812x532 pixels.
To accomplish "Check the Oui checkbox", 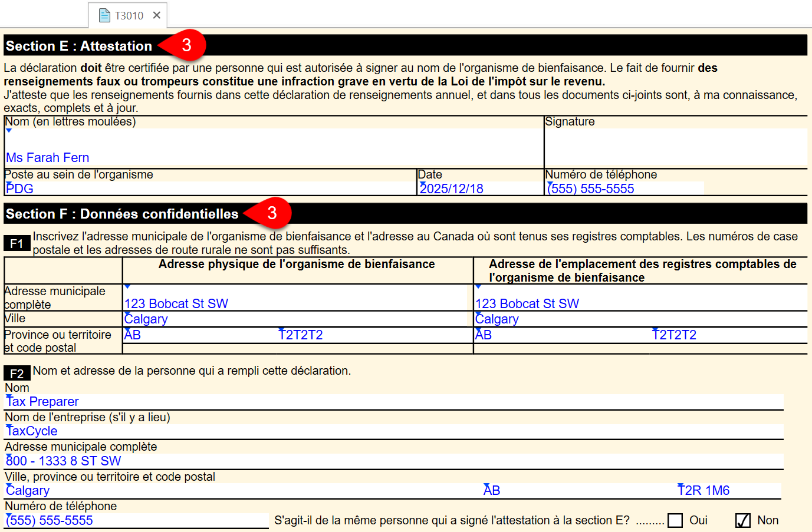I will (x=675, y=520).
